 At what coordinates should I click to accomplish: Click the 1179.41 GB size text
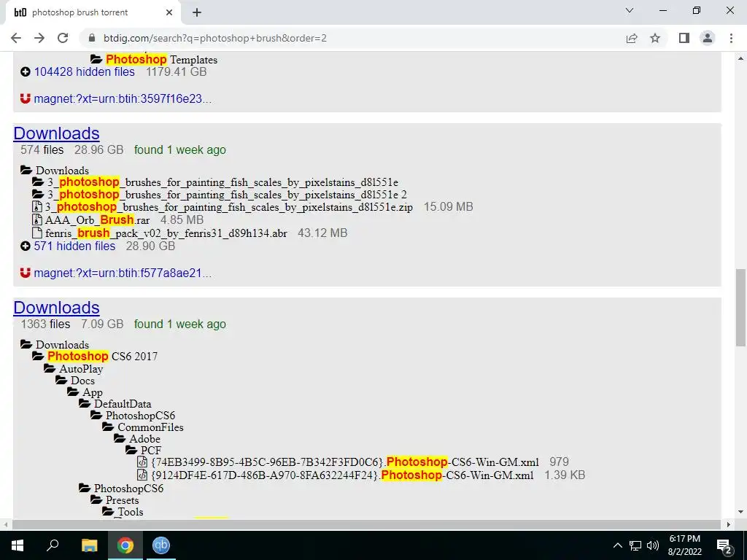coord(177,72)
